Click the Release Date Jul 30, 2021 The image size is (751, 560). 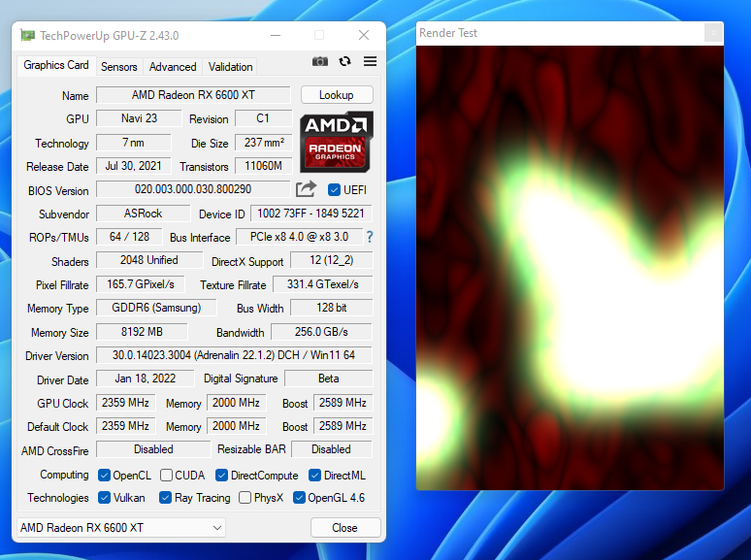[x=133, y=166]
